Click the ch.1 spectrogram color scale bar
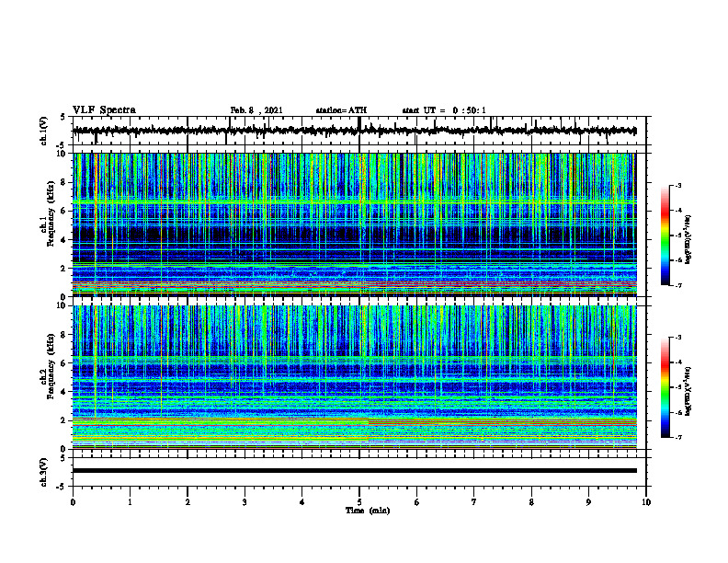 tap(665, 236)
